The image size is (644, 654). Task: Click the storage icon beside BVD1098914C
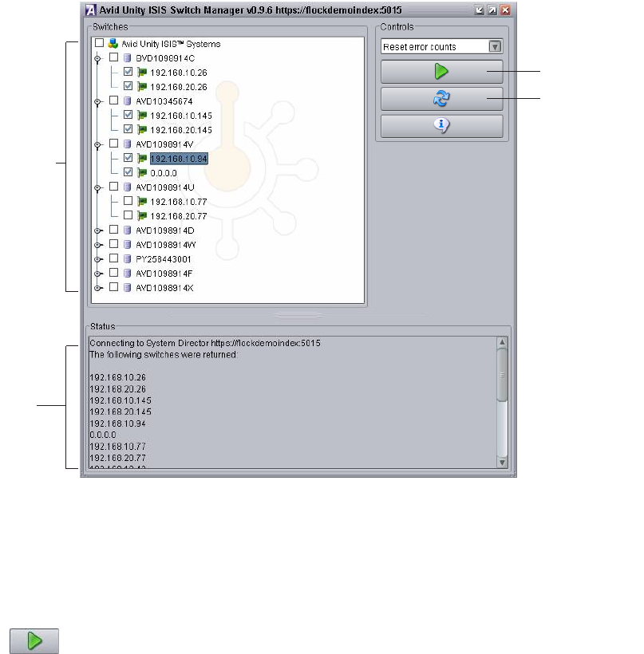(128, 58)
